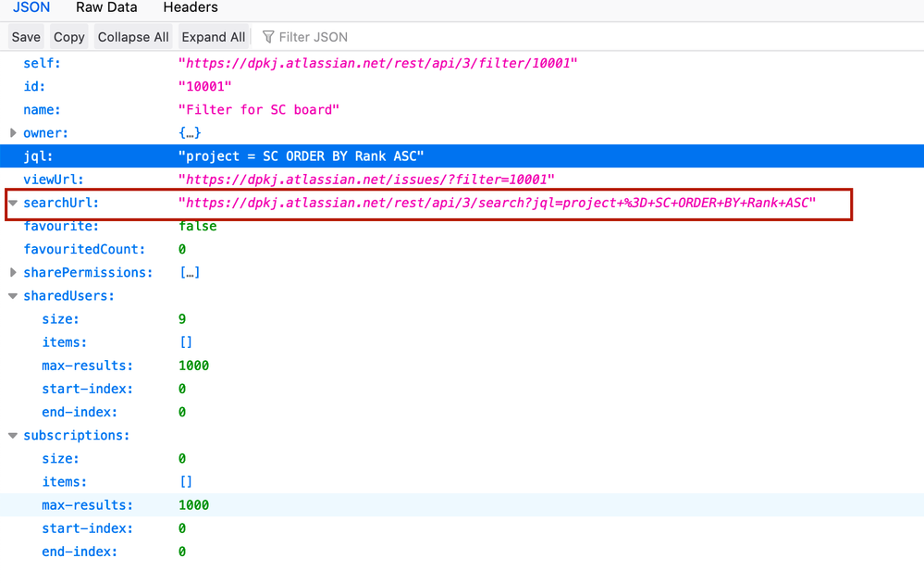Select the favourite key label

[61, 227]
